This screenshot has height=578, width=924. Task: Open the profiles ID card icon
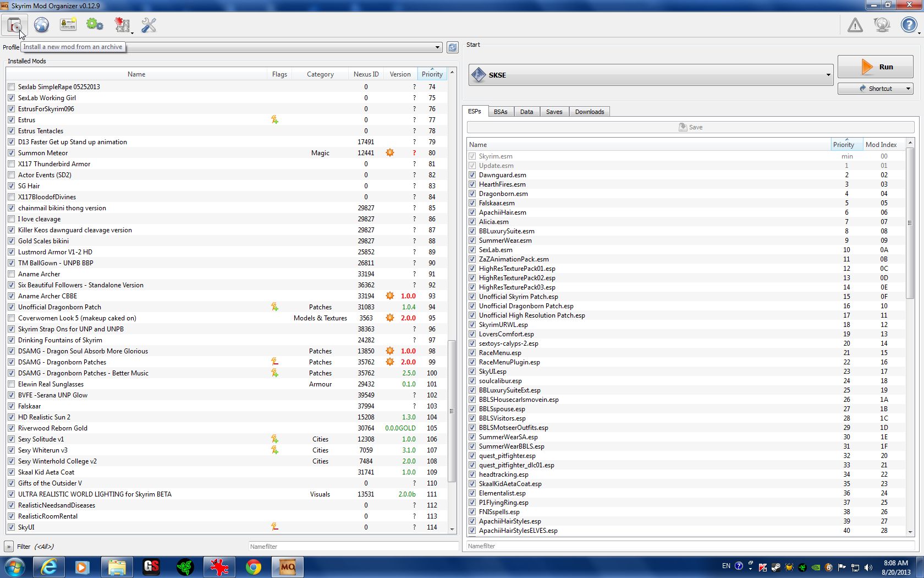68,25
